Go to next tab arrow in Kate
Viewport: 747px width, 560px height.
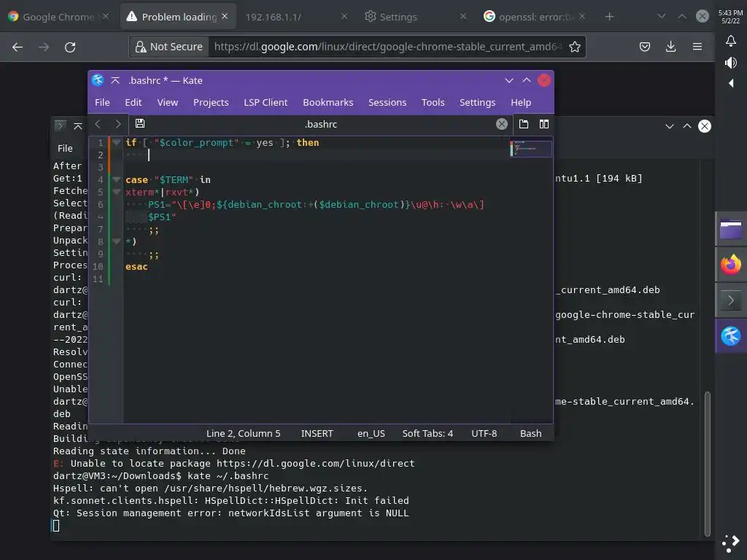tap(117, 124)
